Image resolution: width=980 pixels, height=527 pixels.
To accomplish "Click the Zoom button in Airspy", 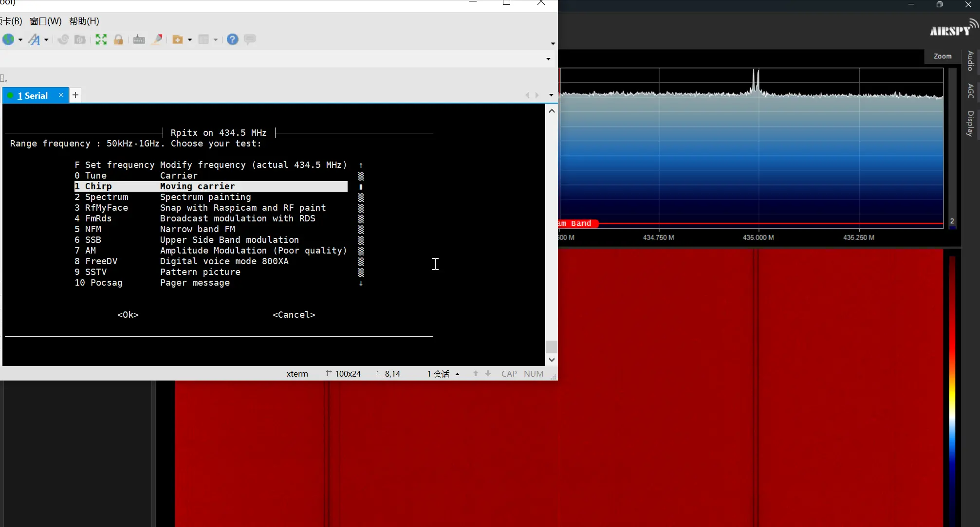I will [x=942, y=56].
